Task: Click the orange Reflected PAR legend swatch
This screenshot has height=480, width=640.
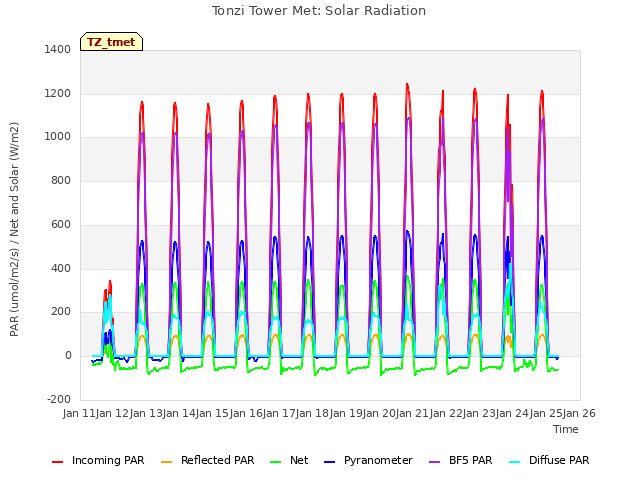Action: pos(167,462)
